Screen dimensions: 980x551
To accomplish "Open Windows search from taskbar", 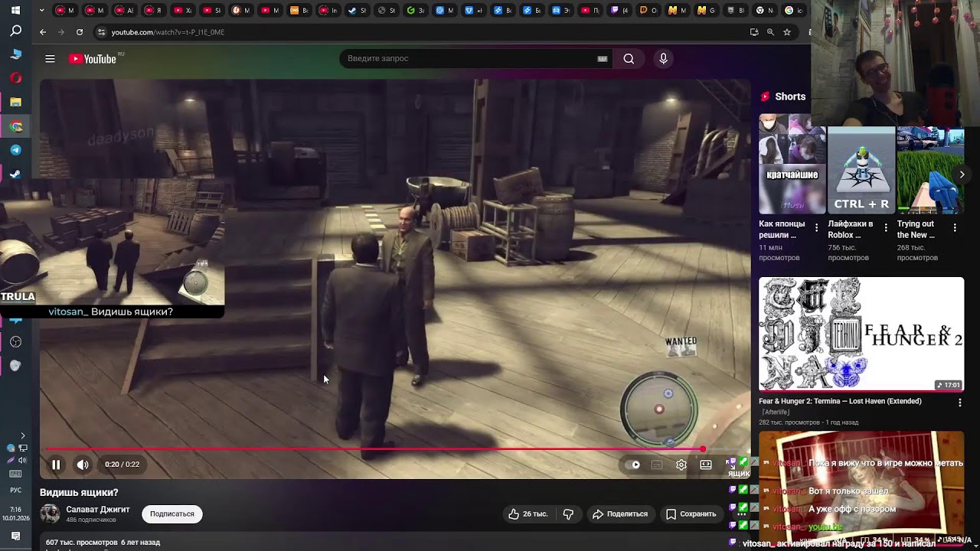I will 15,31.
